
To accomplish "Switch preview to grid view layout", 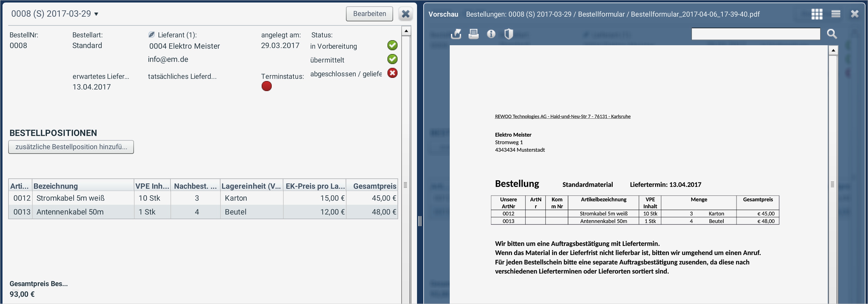I will (x=817, y=14).
